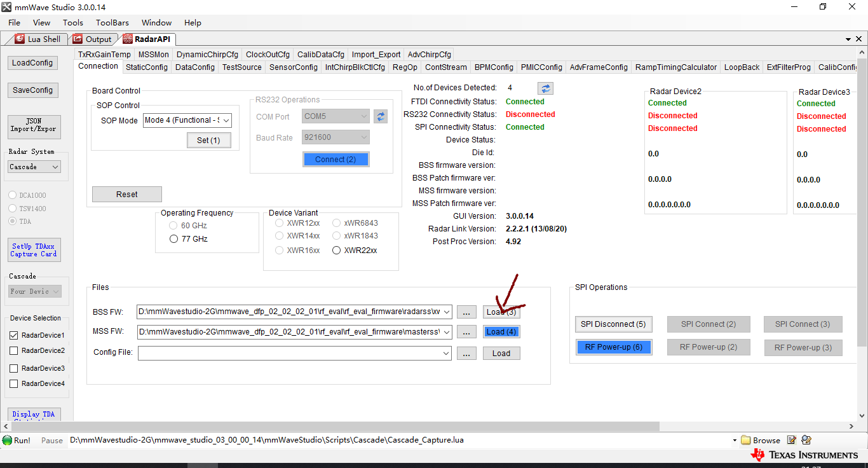Select the XWR22xx device variant

[337, 251]
